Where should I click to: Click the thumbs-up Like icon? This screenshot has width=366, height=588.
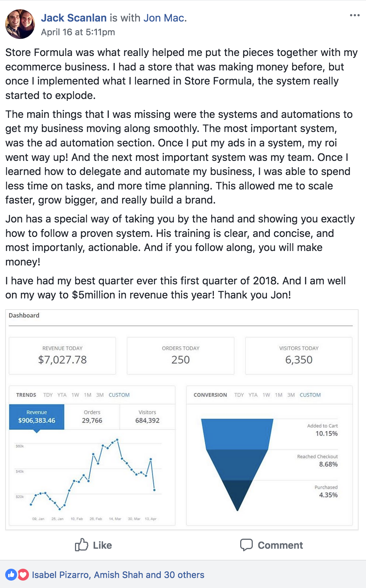coord(81,545)
